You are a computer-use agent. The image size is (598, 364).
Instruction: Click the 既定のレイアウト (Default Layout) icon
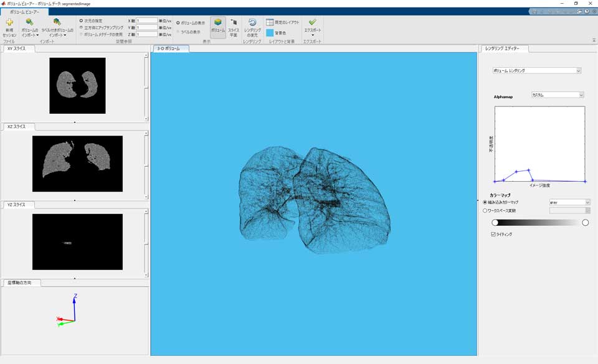270,22
